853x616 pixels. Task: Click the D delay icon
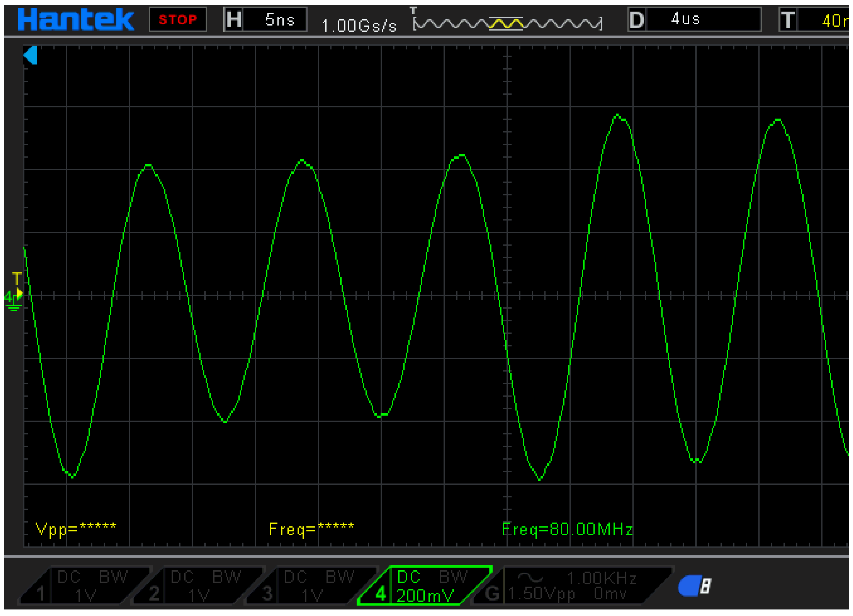(x=636, y=20)
